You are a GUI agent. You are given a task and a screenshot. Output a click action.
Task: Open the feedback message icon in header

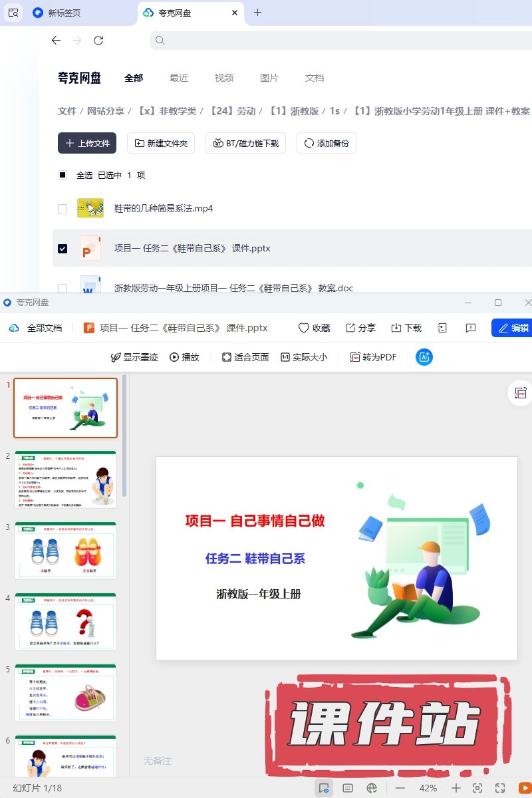click(471, 328)
